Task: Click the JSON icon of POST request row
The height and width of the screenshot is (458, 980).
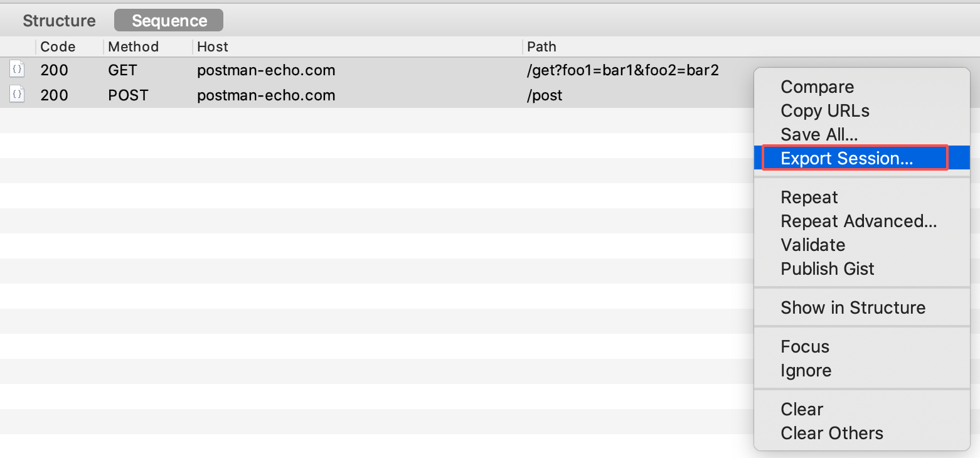Action: click(x=18, y=95)
